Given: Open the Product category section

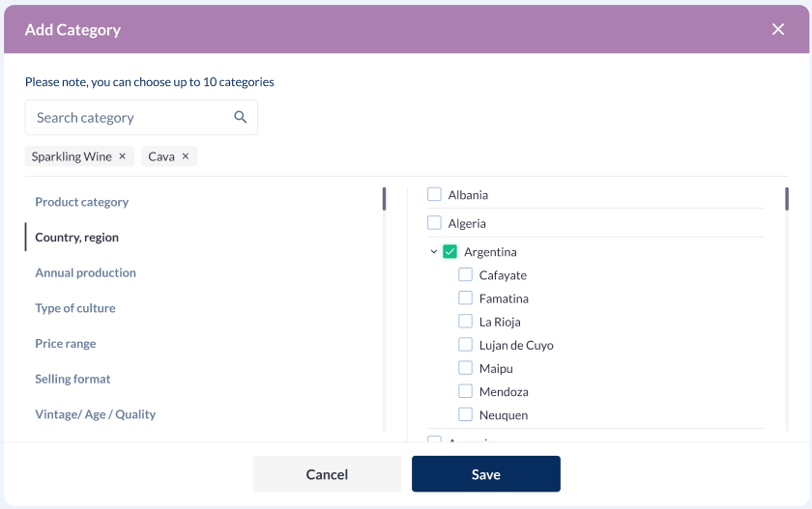Looking at the screenshot, I should (82, 202).
